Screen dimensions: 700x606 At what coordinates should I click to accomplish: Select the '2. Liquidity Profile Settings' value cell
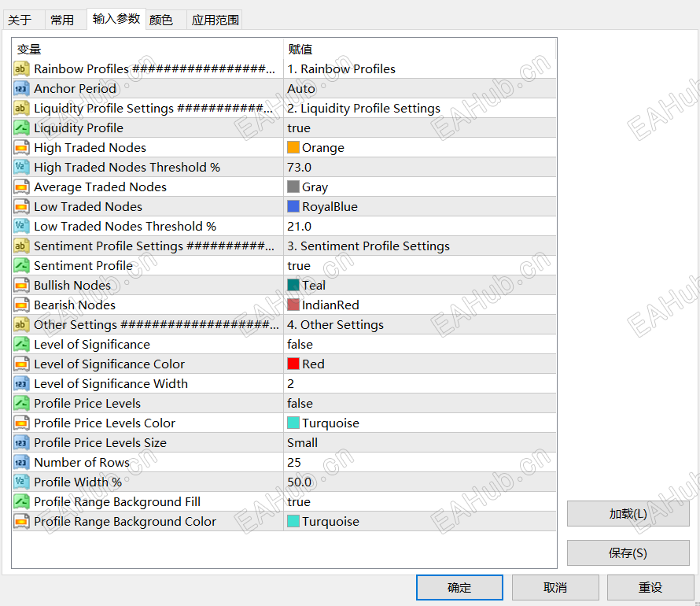point(420,109)
